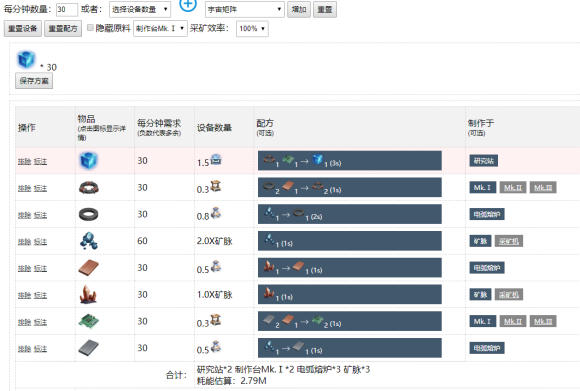Open the 宇宙矩阵 item dropdown

click(x=245, y=9)
